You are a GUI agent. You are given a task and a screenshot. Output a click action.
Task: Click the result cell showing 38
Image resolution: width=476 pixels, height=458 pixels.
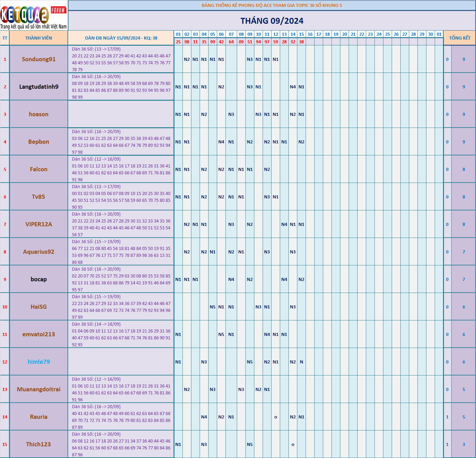tap(301, 42)
